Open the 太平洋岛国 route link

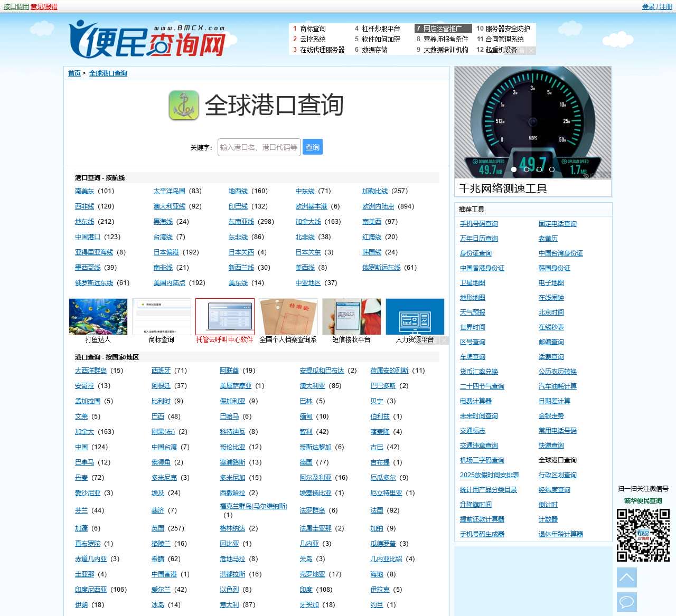tap(170, 191)
